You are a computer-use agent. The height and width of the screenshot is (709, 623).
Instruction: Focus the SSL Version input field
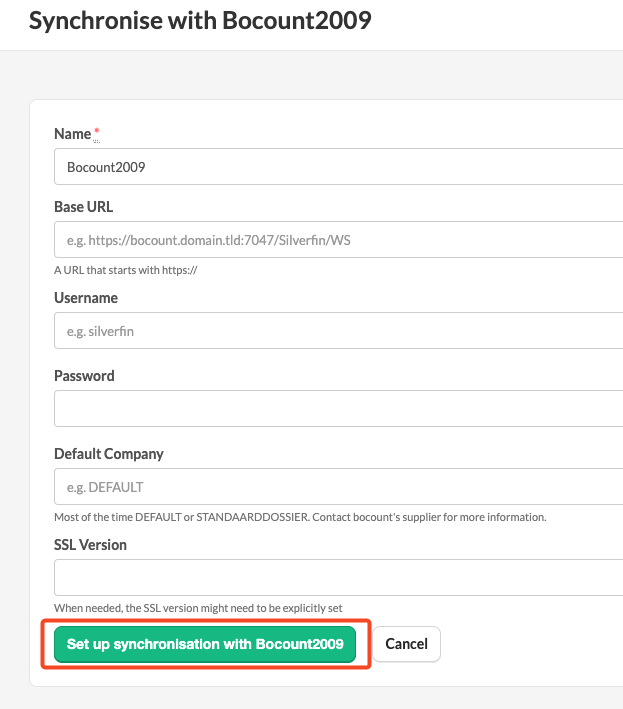coord(339,577)
